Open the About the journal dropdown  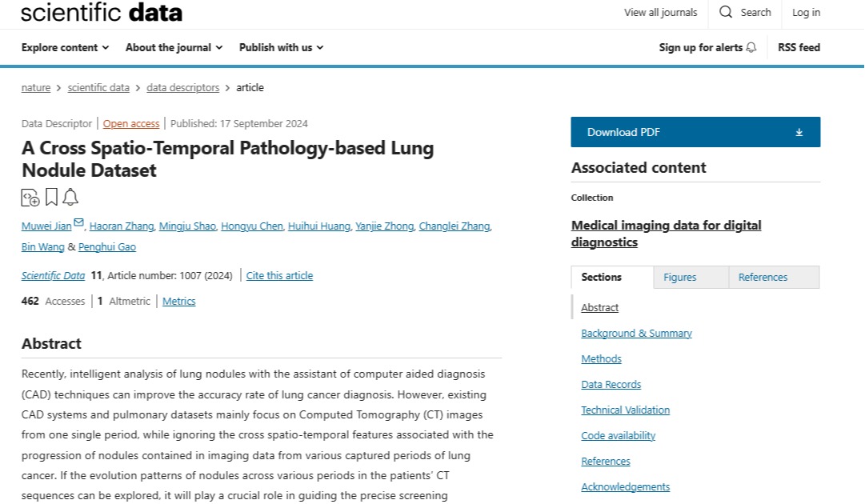click(174, 48)
